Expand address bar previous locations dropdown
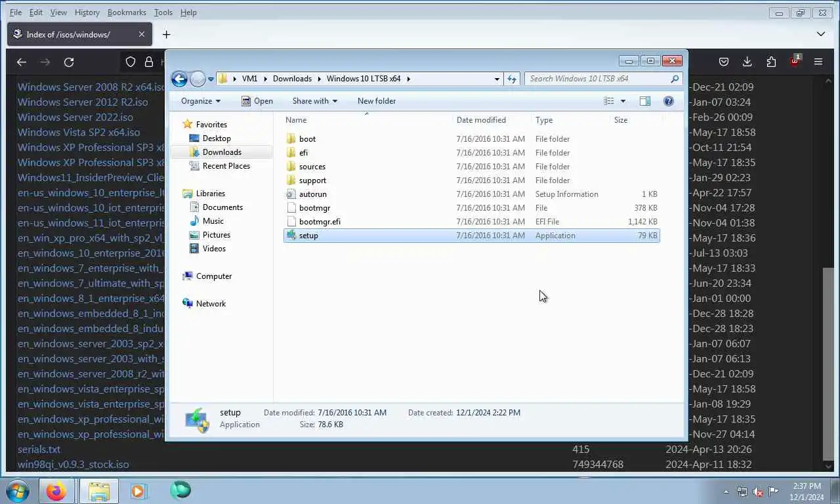The image size is (840, 504). (497, 79)
